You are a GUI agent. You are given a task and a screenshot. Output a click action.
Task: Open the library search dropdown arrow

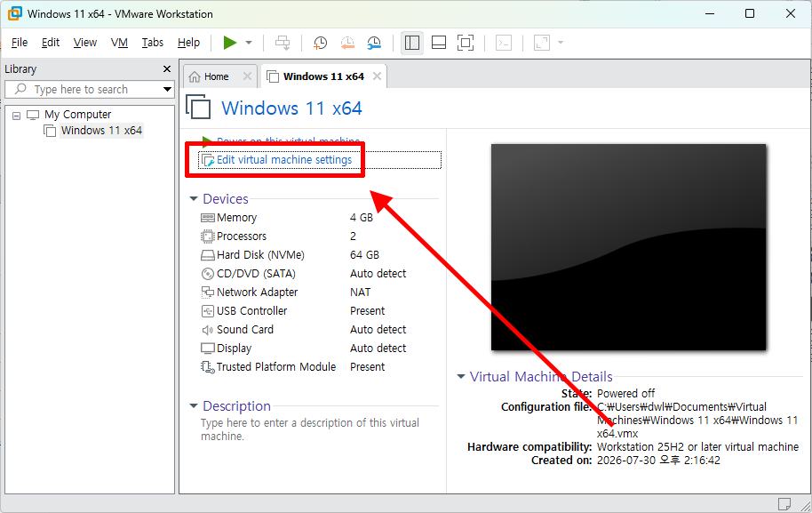(167, 89)
